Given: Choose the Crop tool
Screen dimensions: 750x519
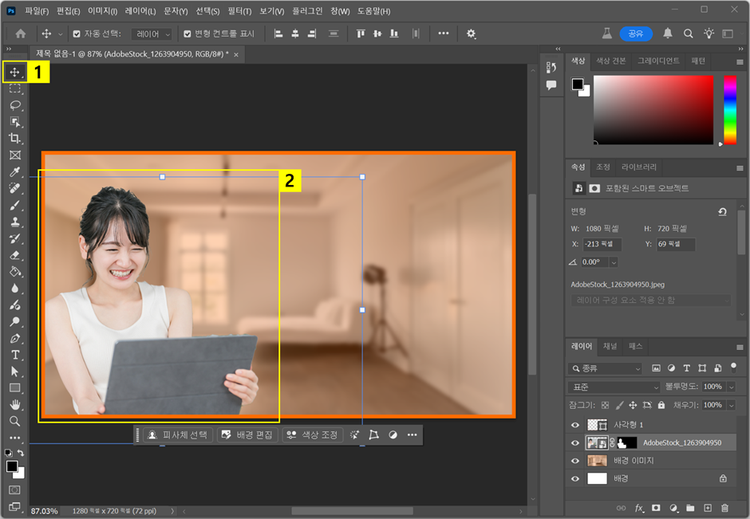Looking at the screenshot, I should (15, 138).
